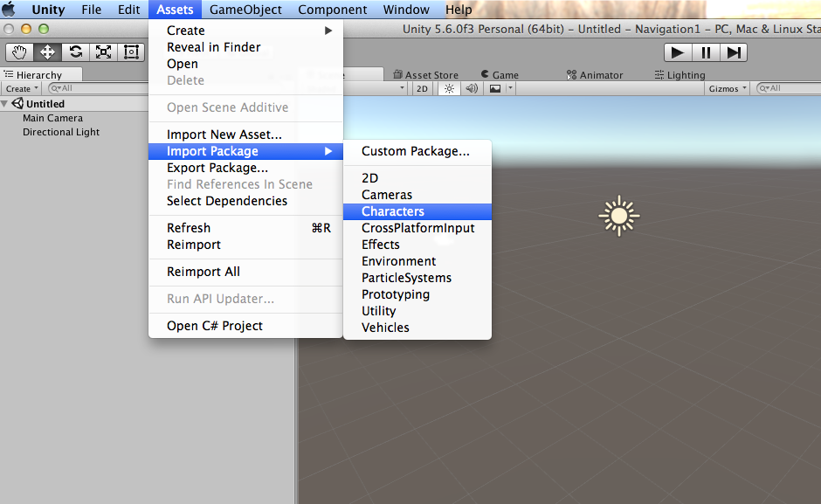The height and width of the screenshot is (504, 821).
Task: Open the Help menu
Action: coord(459,10)
